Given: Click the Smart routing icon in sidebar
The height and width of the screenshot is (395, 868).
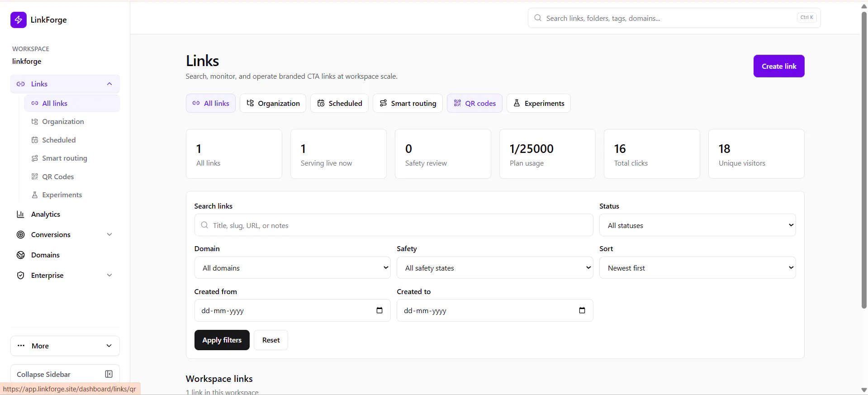Looking at the screenshot, I should [35, 158].
